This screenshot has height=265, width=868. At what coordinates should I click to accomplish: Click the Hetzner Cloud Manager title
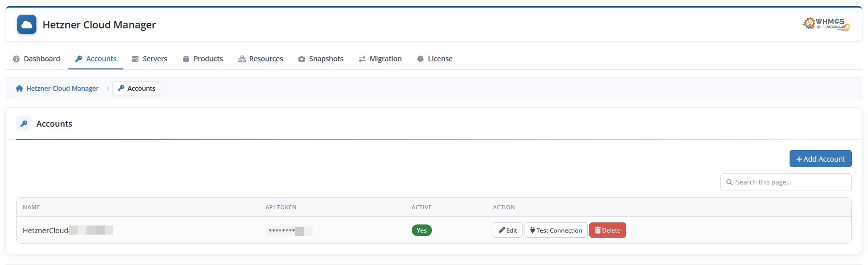pyautogui.click(x=99, y=24)
